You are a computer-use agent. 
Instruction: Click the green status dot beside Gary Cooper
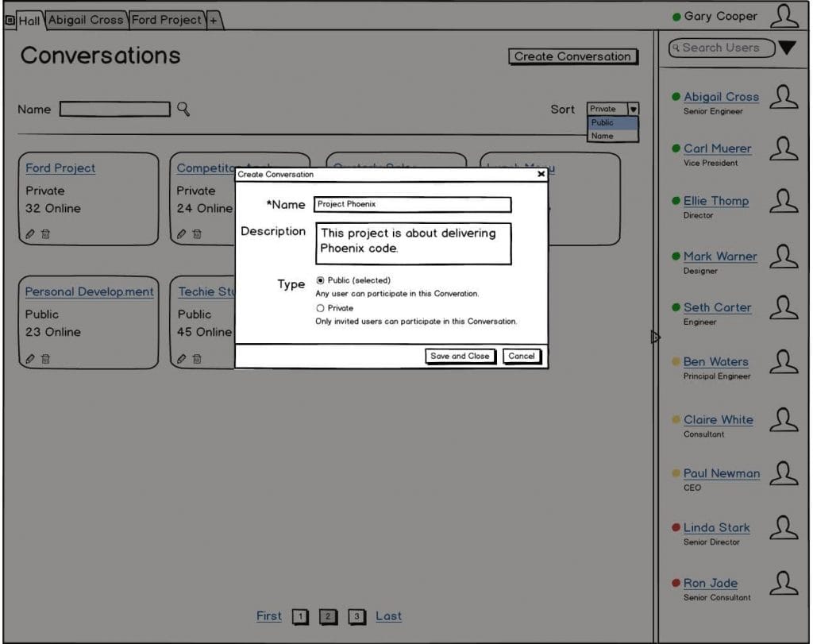pos(676,17)
